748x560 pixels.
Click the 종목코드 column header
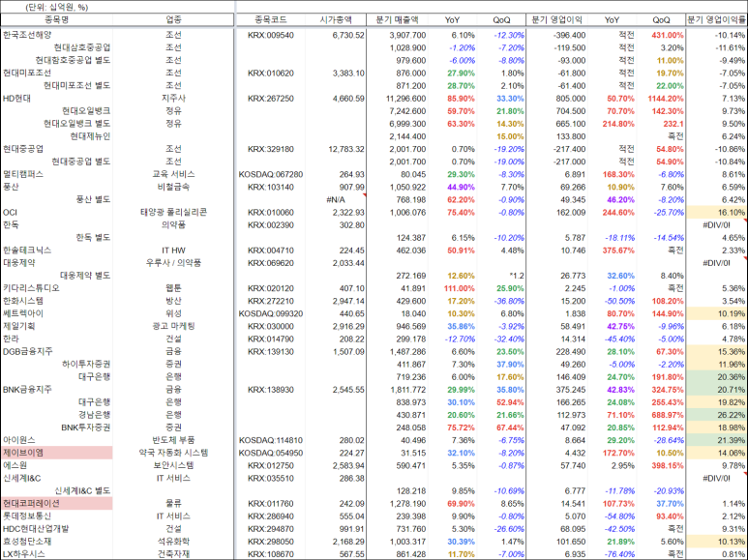(x=271, y=19)
